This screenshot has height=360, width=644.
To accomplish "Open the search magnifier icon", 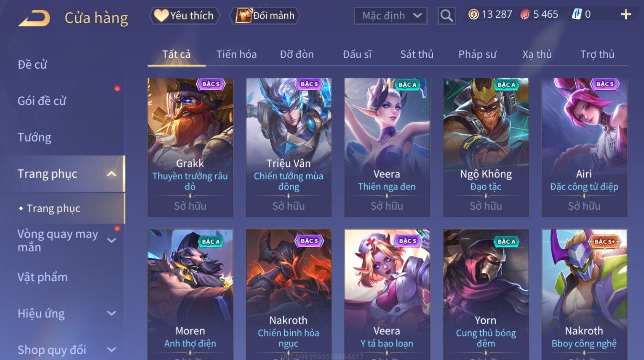I will coord(446,16).
